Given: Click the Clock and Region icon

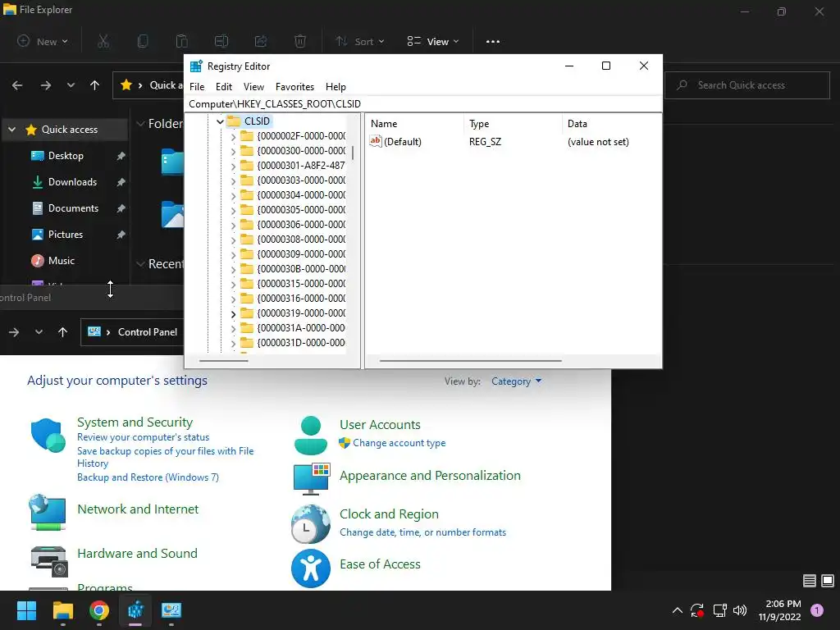Looking at the screenshot, I should point(311,524).
